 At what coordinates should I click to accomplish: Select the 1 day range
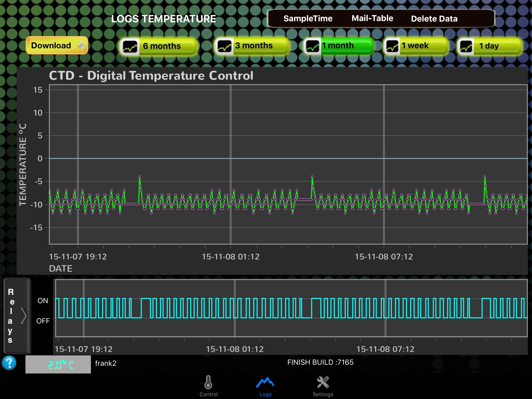(490, 46)
